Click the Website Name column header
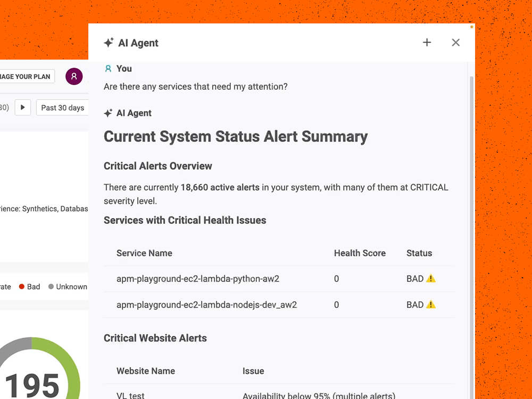 [x=146, y=371]
